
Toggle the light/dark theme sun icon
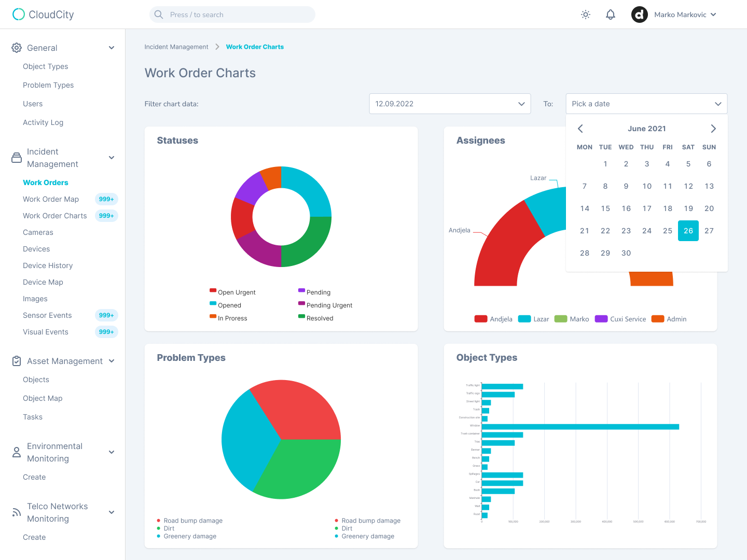pyautogui.click(x=586, y=15)
